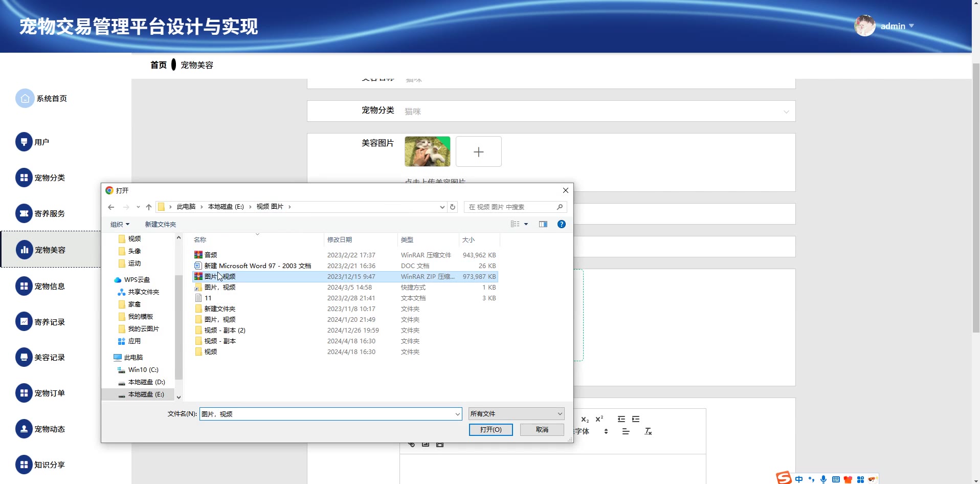This screenshot has height=484, width=980.
Task: Open the file dialog help icon
Action: click(x=561, y=224)
